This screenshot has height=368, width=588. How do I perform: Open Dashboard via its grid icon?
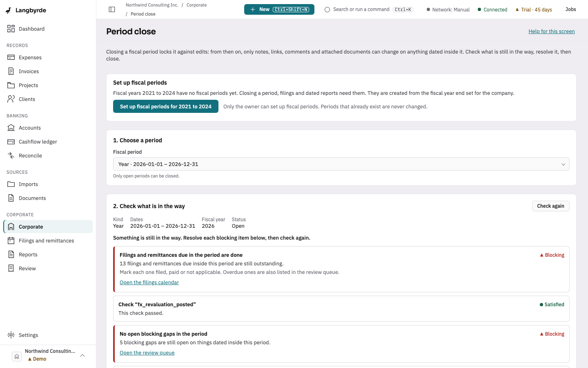point(11,29)
